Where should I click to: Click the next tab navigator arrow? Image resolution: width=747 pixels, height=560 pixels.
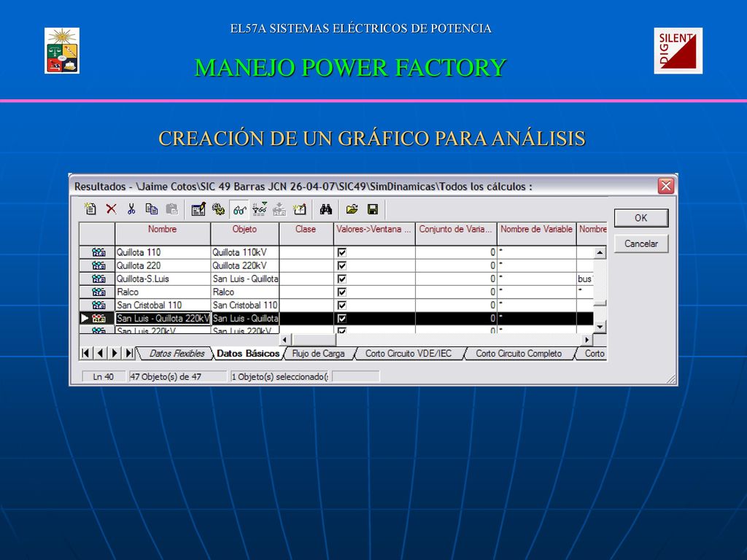(115, 354)
